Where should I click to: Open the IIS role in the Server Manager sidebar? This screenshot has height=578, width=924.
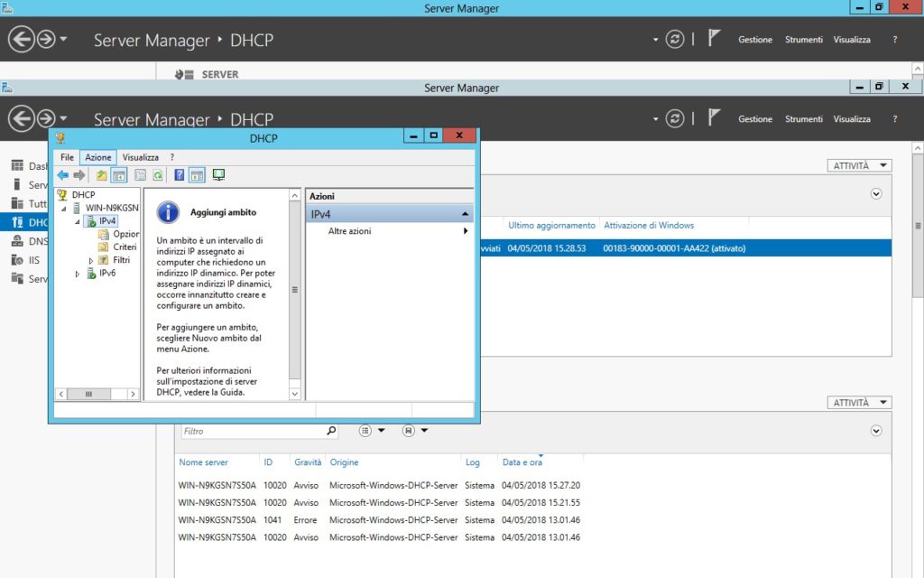tap(25, 260)
